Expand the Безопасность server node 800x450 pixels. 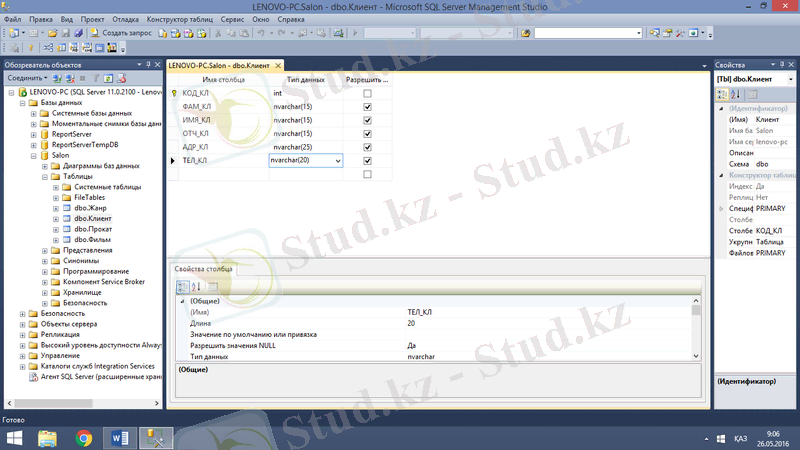22,314
